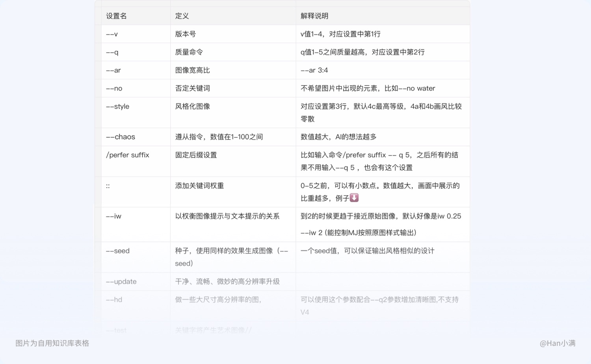Click the /prefer suffix -- q 5 explanation cell

(383, 162)
